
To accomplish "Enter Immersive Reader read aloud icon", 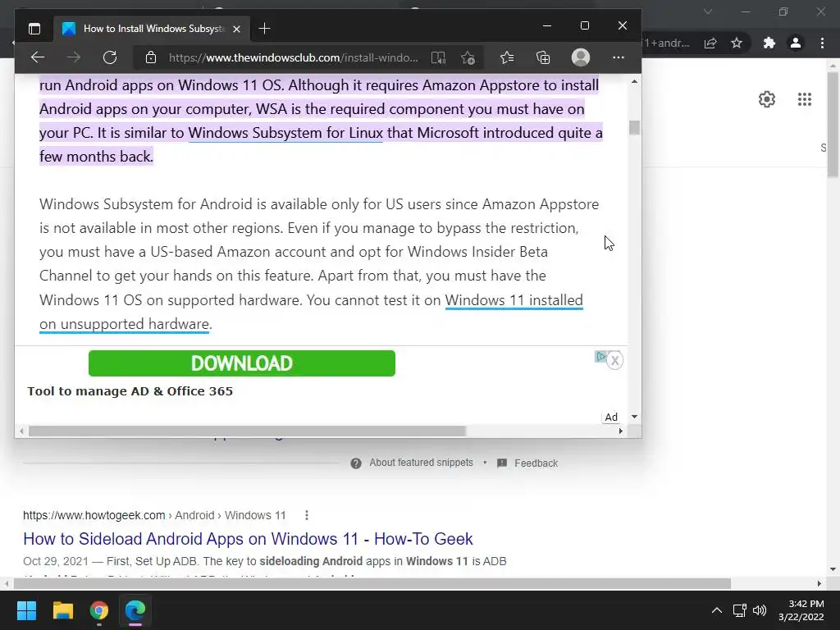I will [438, 57].
